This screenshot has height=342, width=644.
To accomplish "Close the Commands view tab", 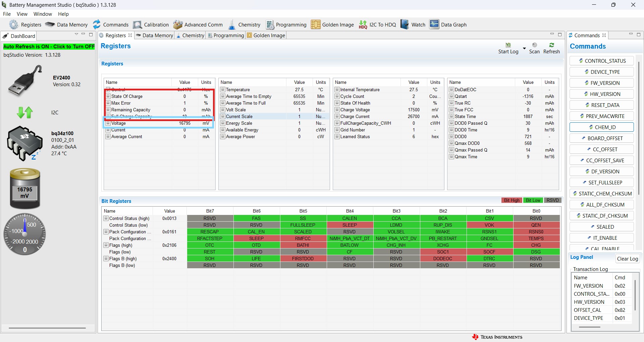I will click(604, 35).
